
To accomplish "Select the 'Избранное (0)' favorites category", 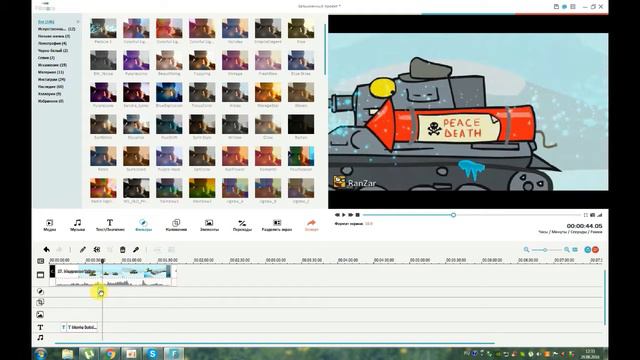I will point(51,101).
